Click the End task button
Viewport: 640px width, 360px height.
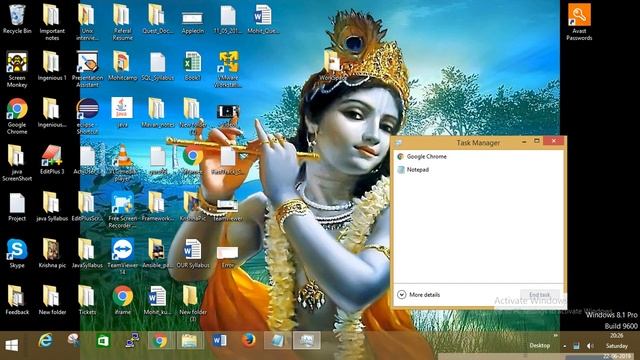pos(540,294)
